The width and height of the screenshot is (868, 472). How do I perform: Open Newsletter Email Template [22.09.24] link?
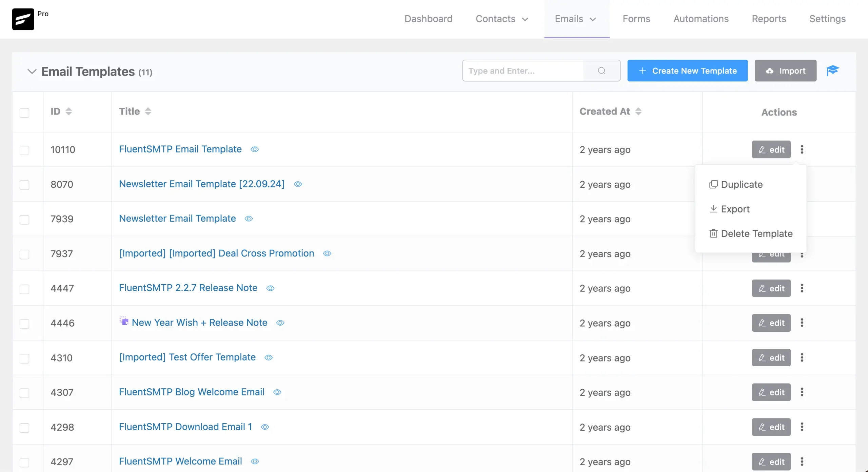click(x=201, y=184)
